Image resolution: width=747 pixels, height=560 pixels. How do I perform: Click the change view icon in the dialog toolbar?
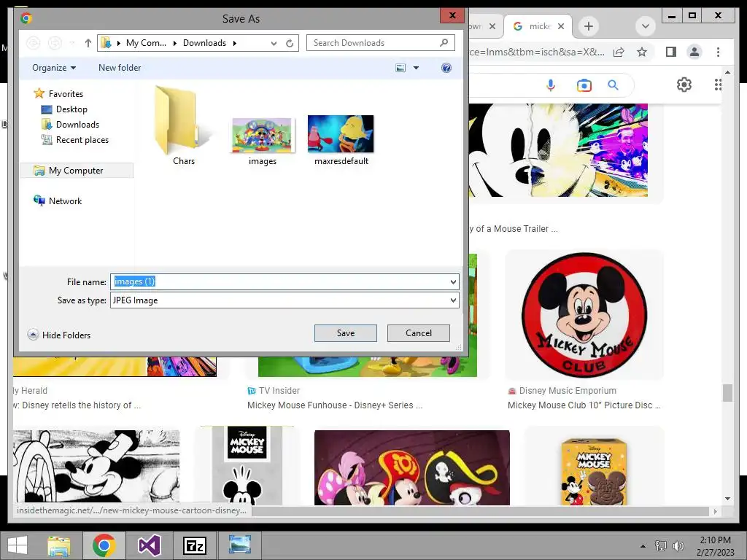400,68
